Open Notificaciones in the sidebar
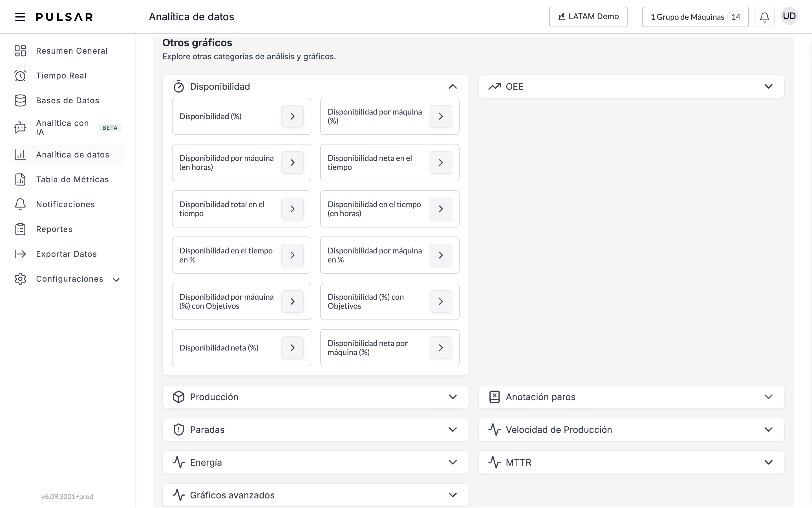This screenshot has width=812, height=508. (x=67, y=204)
